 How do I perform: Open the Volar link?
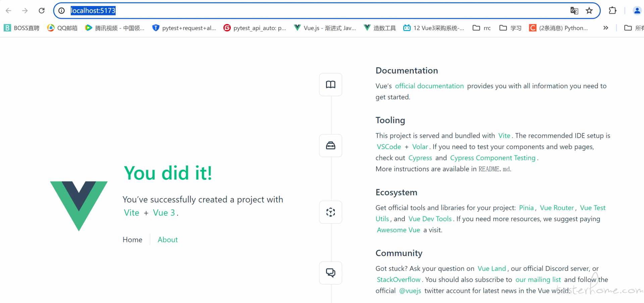point(420,147)
